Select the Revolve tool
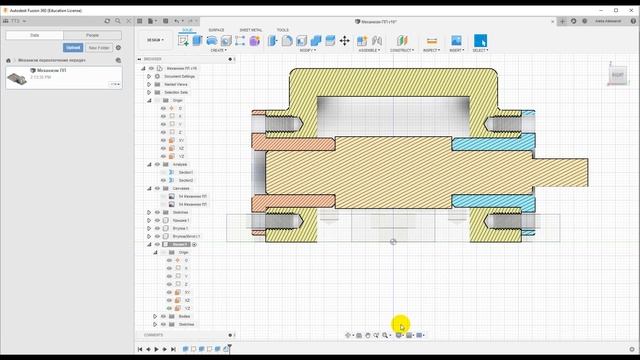640x360 pixels. tap(212, 40)
